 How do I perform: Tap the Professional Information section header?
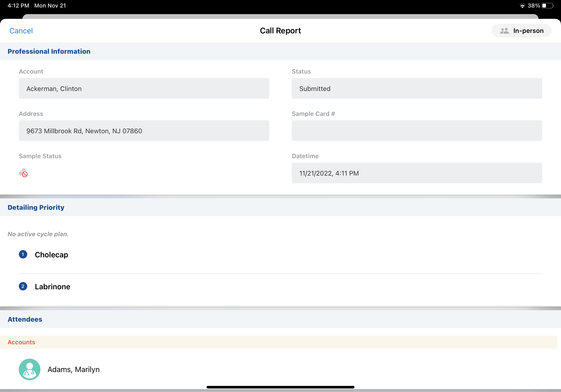(49, 51)
